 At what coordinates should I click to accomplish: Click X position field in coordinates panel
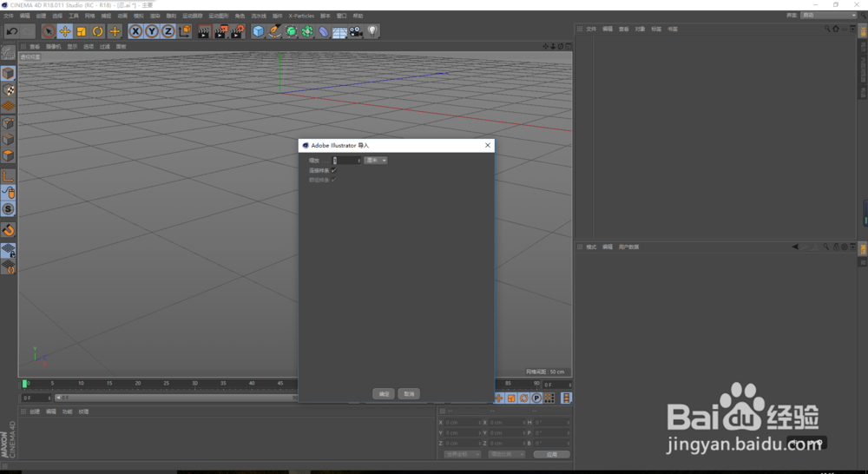[462, 423]
